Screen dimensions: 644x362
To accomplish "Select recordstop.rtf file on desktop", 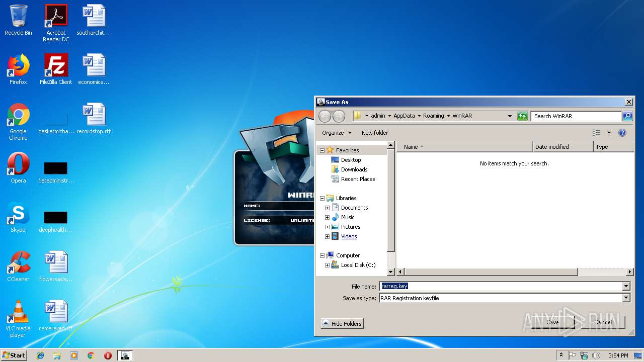I will pyautogui.click(x=94, y=119).
